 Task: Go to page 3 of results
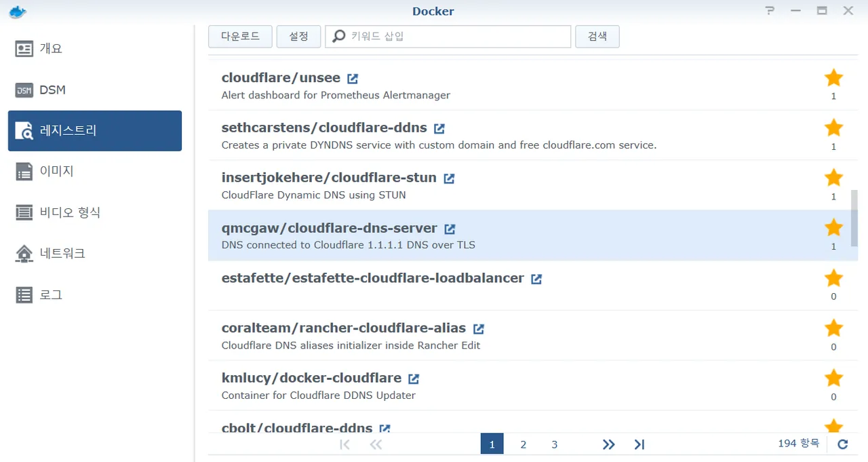tap(555, 444)
